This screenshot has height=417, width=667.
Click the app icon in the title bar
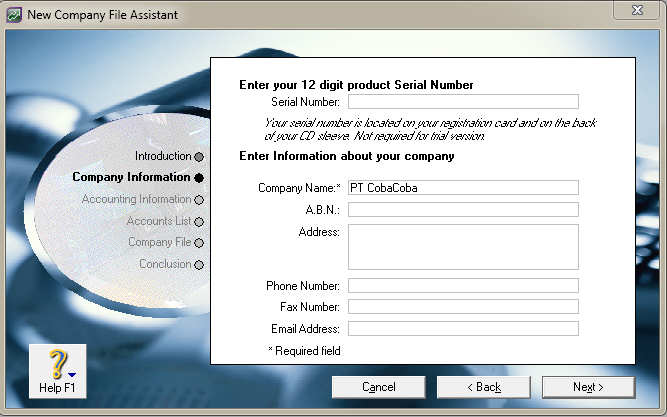(x=14, y=15)
